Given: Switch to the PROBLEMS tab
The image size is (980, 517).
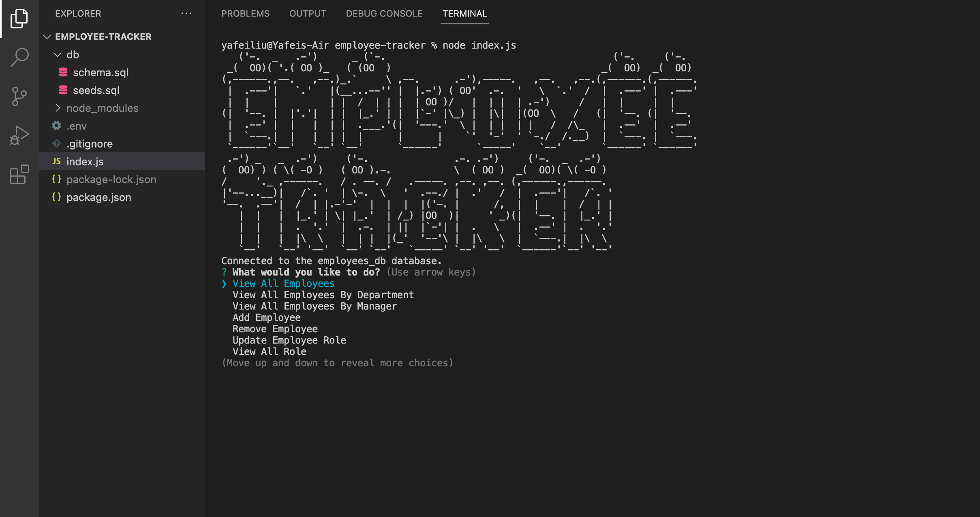Looking at the screenshot, I should tap(245, 14).
